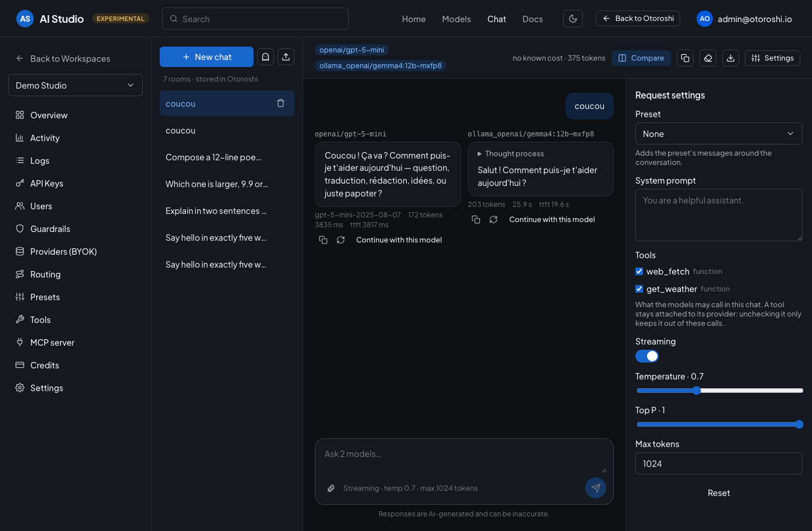The height and width of the screenshot is (531, 812).
Task: Click the import chat upload icon
Action: 286,57
